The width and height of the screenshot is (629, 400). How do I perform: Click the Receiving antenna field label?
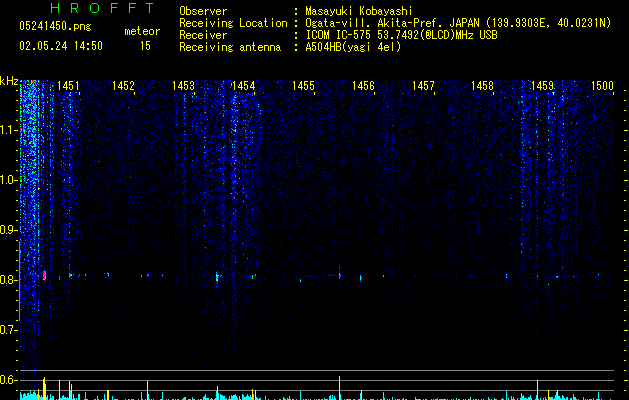coord(230,47)
